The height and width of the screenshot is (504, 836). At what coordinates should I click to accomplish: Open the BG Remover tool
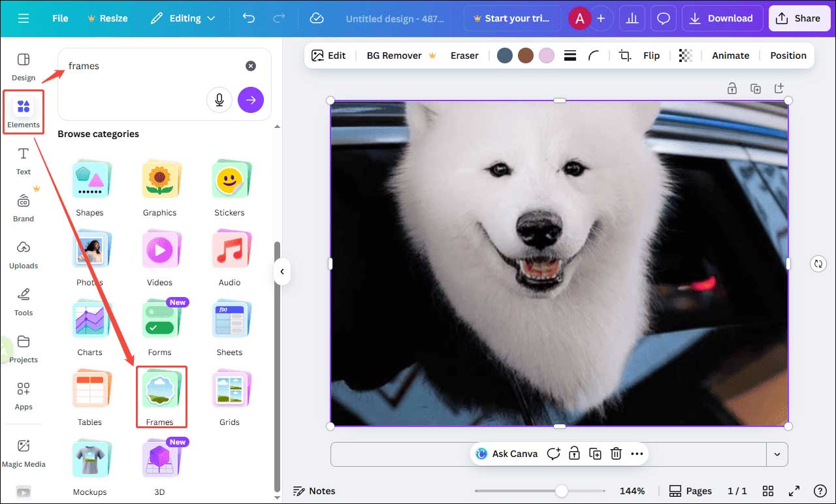point(393,55)
